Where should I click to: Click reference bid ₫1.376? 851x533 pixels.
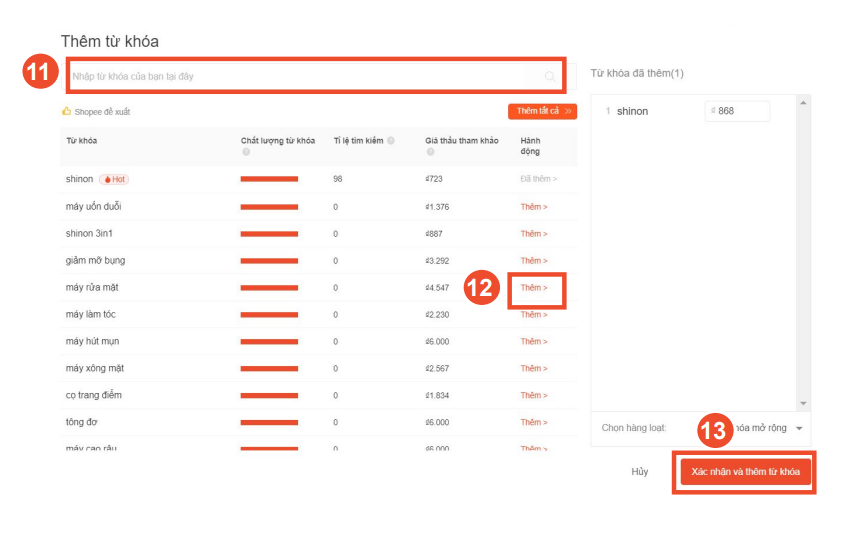click(437, 207)
